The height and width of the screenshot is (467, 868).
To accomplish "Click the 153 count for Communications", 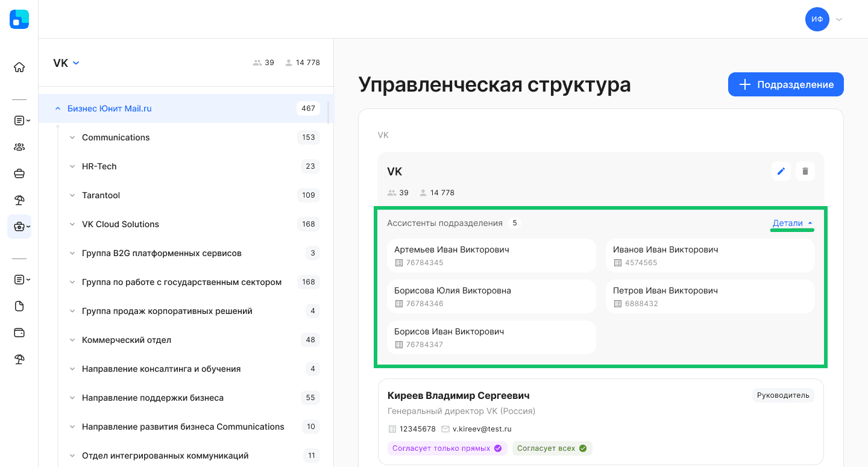I will coord(309,137).
